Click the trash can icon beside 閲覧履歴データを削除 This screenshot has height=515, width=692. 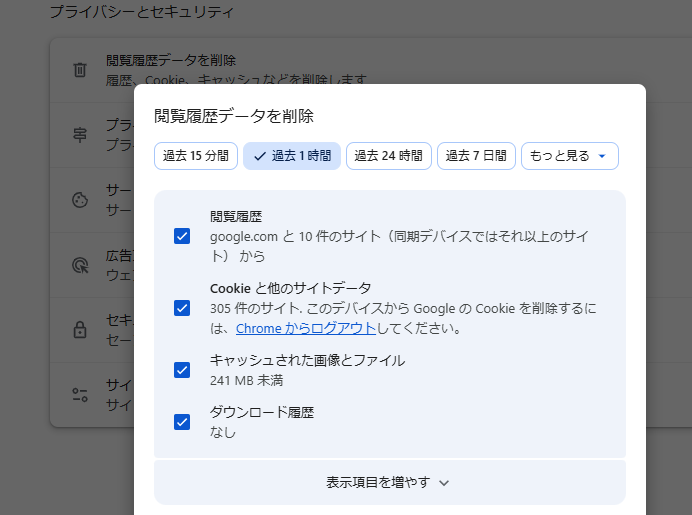tap(80, 70)
